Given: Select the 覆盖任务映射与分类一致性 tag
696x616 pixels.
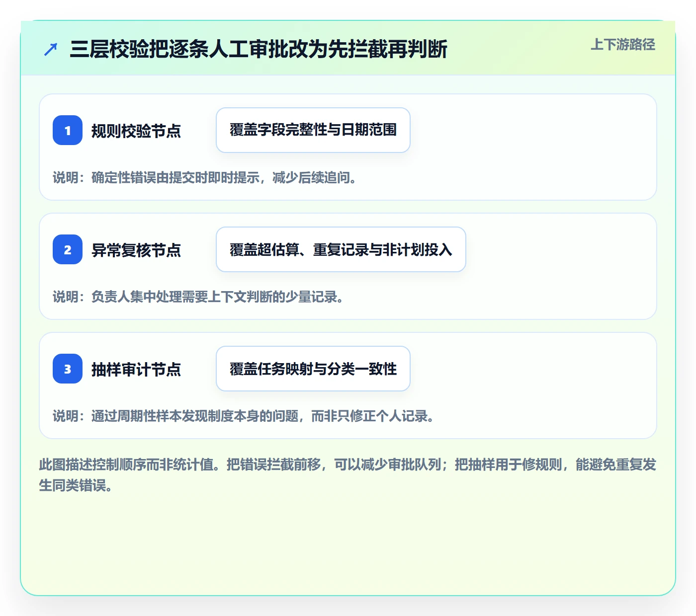Looking at the screenshot, I should pyautogui.click(x=313, y=369).
